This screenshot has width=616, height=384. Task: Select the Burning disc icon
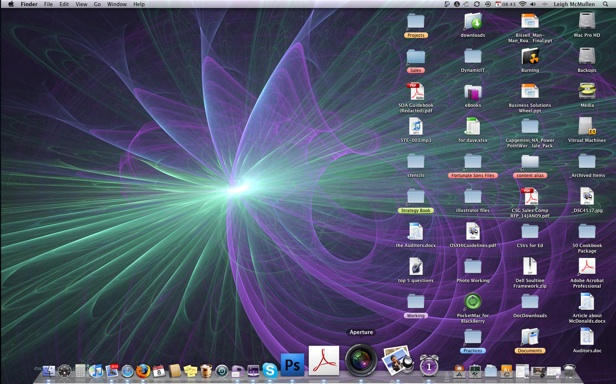coord(530,55)
